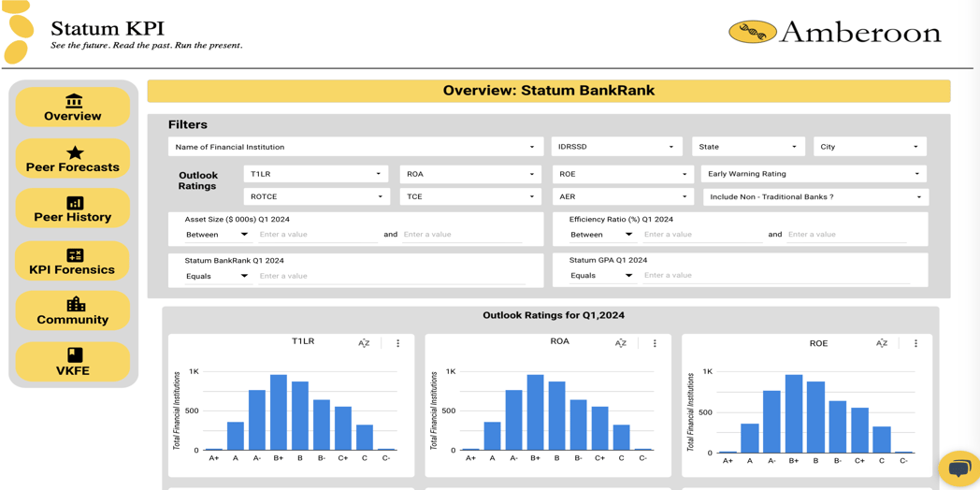Click the sort A-Z icon on T1LR chart

coord(364,343)
